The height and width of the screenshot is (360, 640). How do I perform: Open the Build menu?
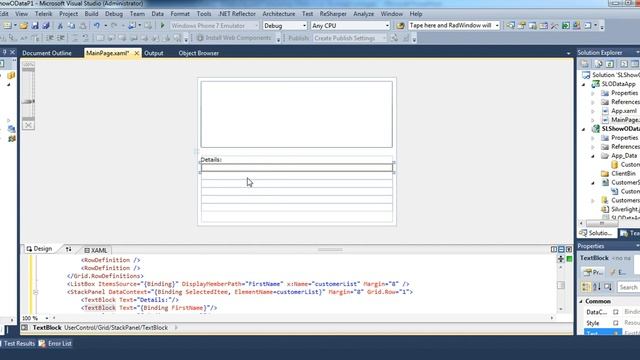[x=91, y=14]
